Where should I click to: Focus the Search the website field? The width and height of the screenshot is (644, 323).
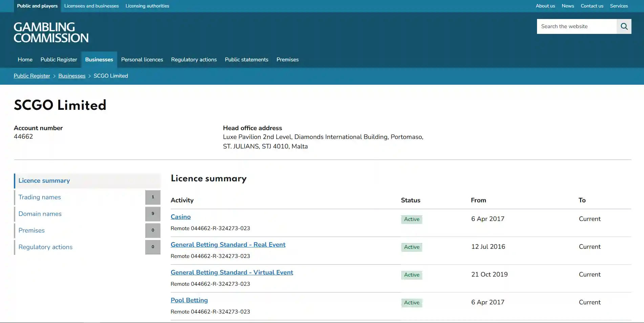click(x=577, y=26)
